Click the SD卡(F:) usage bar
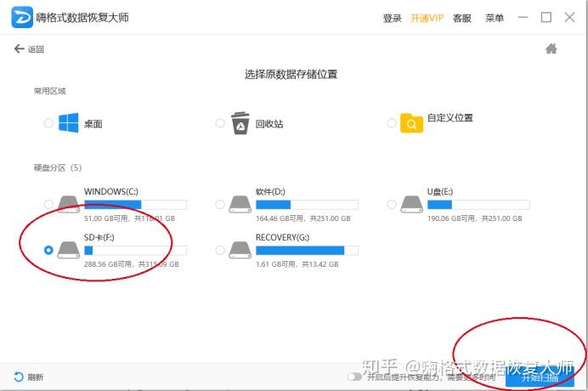Image resolution: width=588 pixels, height=391 pixels. click(135, 250)
